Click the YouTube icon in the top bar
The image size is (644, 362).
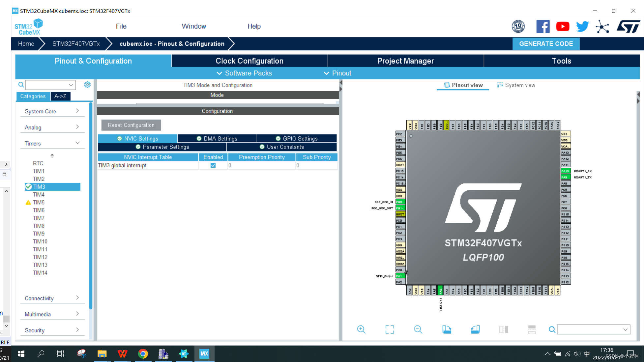(563, 26)
